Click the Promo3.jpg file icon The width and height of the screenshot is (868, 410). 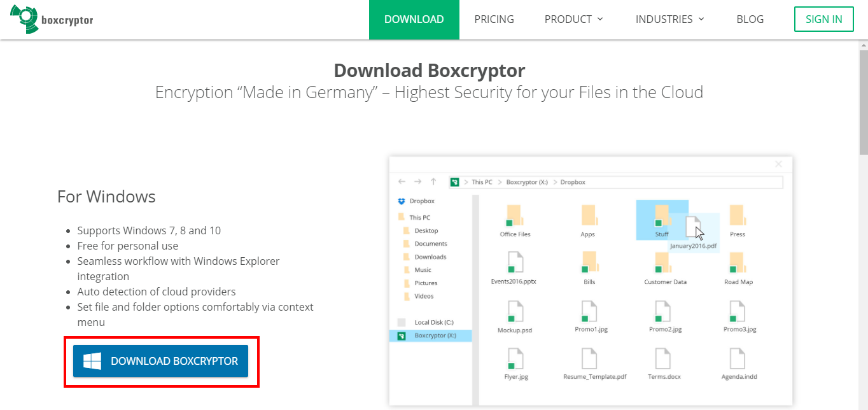click(738, 311)
